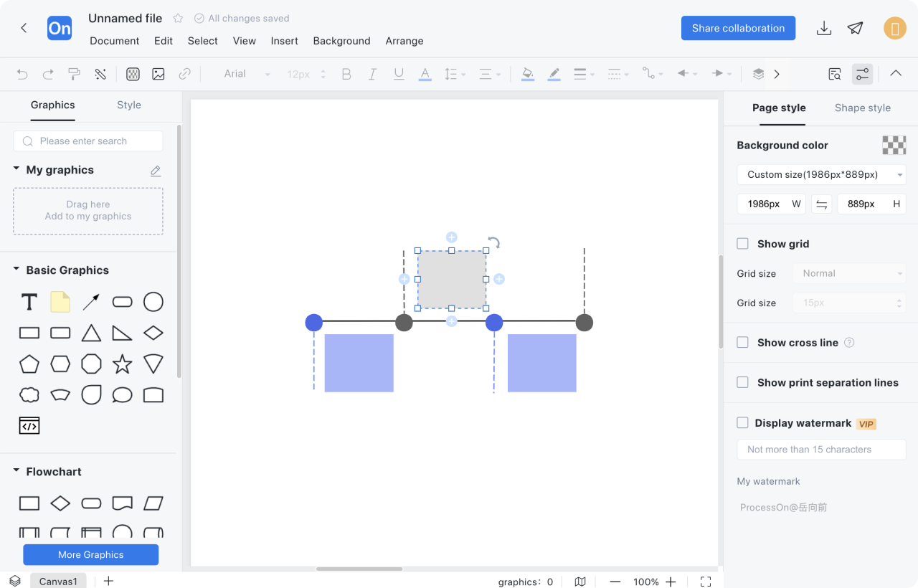The width and height of the screenshot is (918, 588).
Task: Click the More Graphics button
Action: [91, 554]
